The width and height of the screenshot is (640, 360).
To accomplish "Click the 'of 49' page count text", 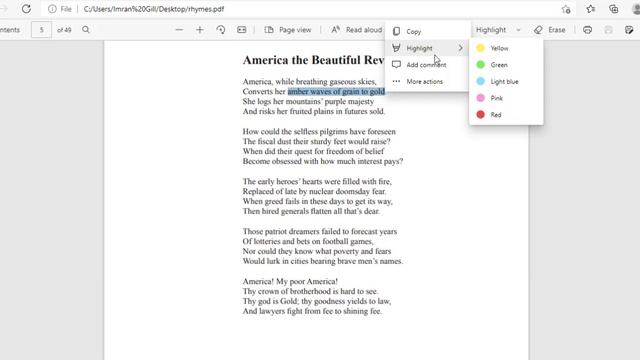I will 64,30.
